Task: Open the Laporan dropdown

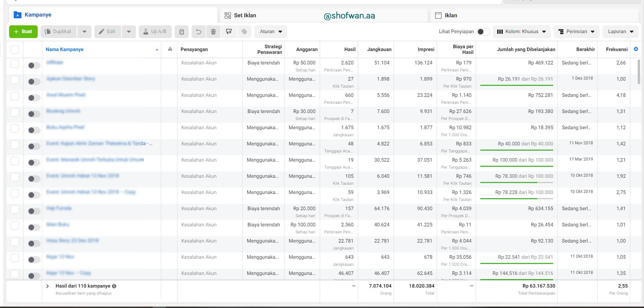Action: coord(621,32)
